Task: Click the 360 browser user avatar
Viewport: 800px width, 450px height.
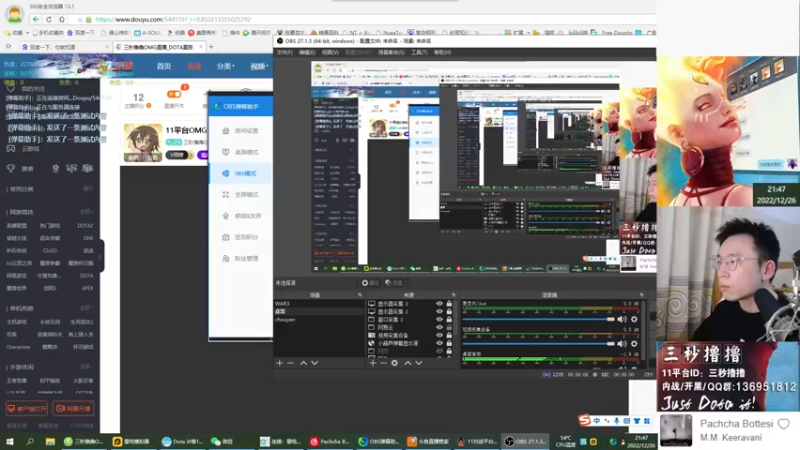Action: pyautogui.click(x=14, y=14)
